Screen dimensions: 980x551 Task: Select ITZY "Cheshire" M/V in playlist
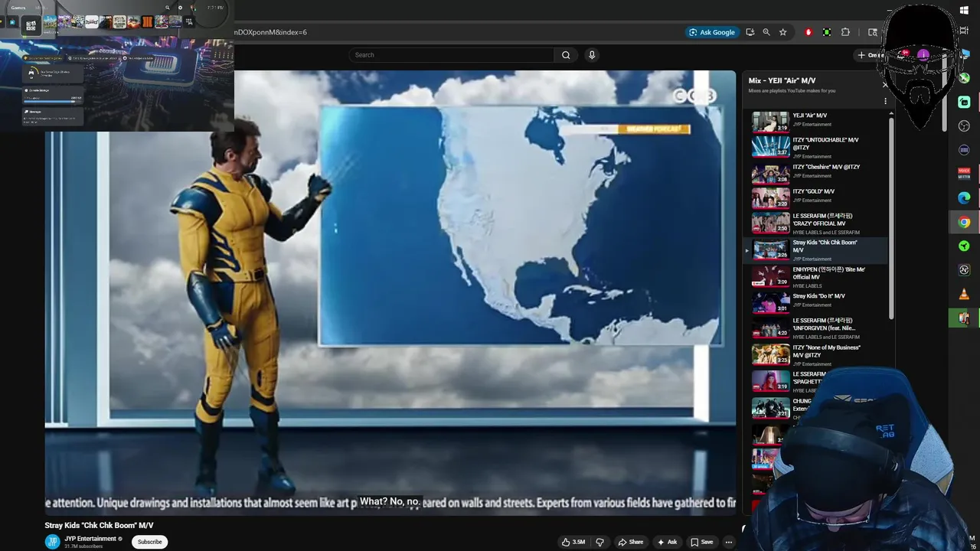819,173
